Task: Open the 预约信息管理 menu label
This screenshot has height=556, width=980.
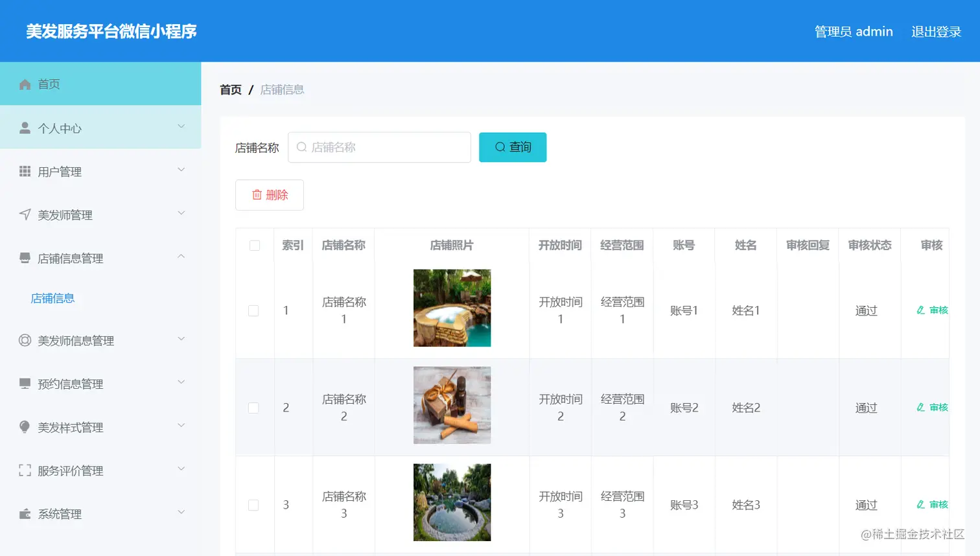Action: tap(71, 384)
